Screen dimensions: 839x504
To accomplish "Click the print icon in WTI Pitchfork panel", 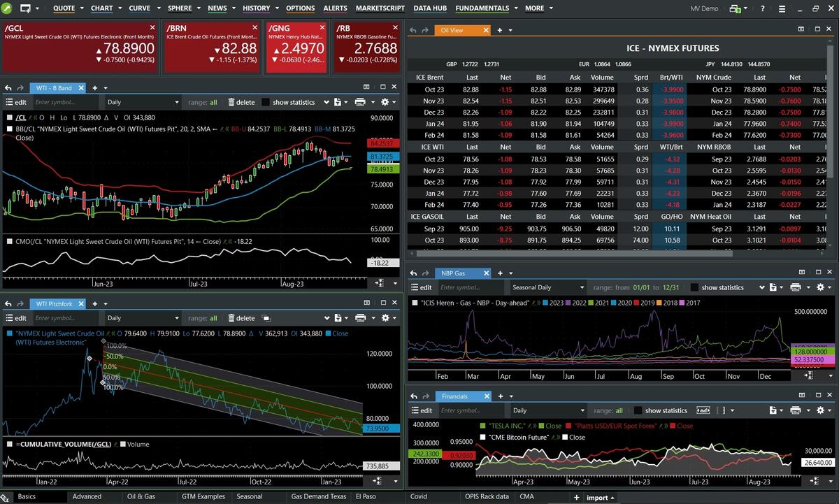I will (360, 318).
